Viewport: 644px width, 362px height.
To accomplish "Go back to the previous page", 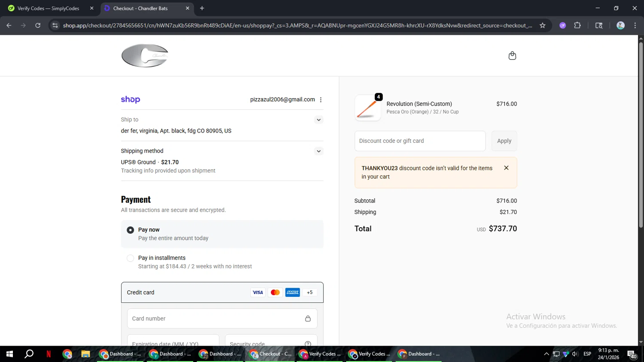I will point(9,25).
